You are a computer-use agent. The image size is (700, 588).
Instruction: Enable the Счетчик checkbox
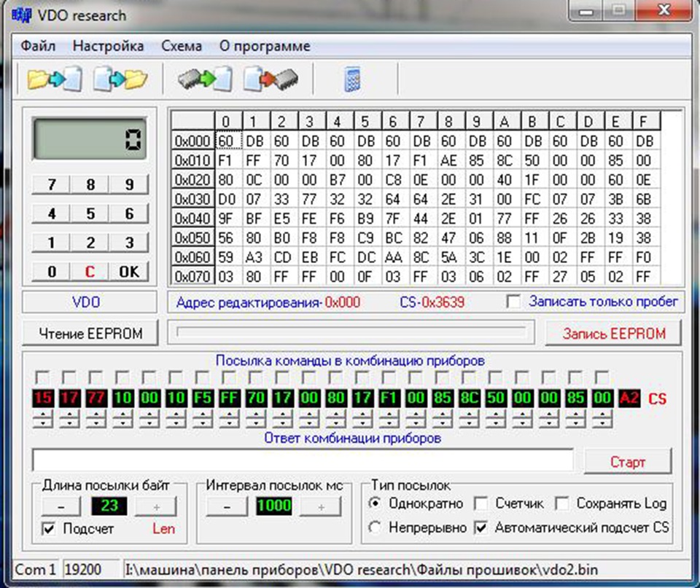click(481, 503)
